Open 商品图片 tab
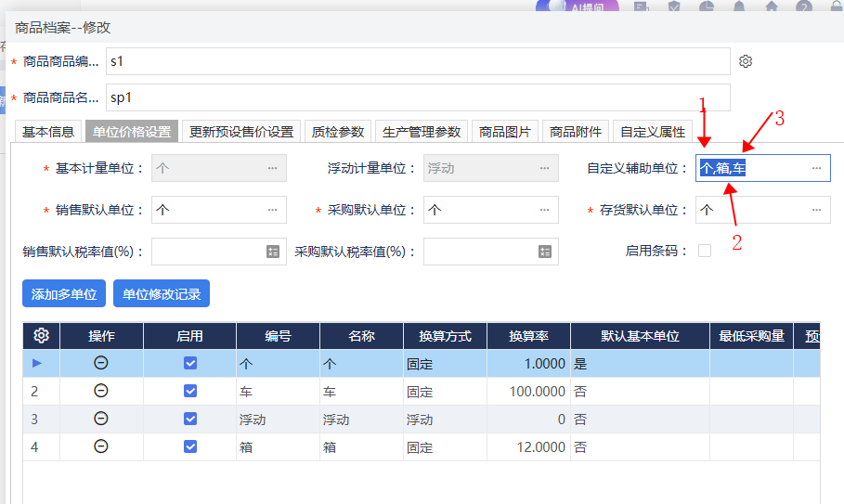 pos(505,131)
